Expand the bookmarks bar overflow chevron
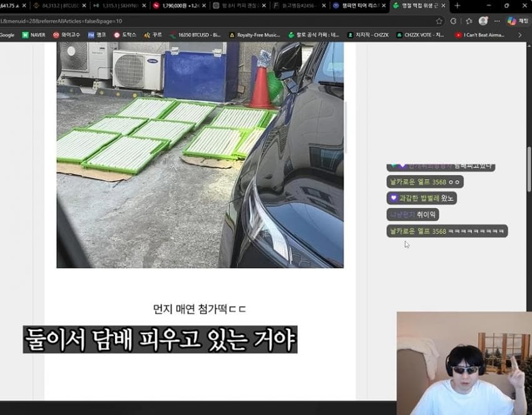This screenshot has height=415, width=532. coord(519,35)
